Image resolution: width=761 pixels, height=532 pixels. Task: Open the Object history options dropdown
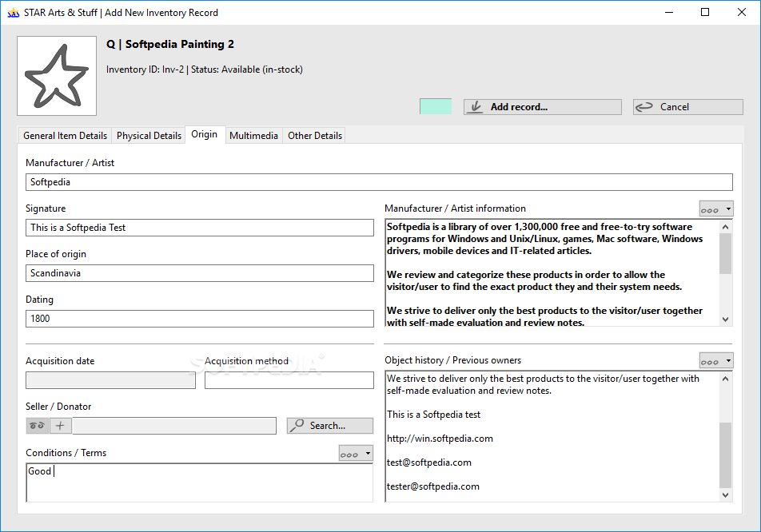pyautogui.click(x=716, y=361)
